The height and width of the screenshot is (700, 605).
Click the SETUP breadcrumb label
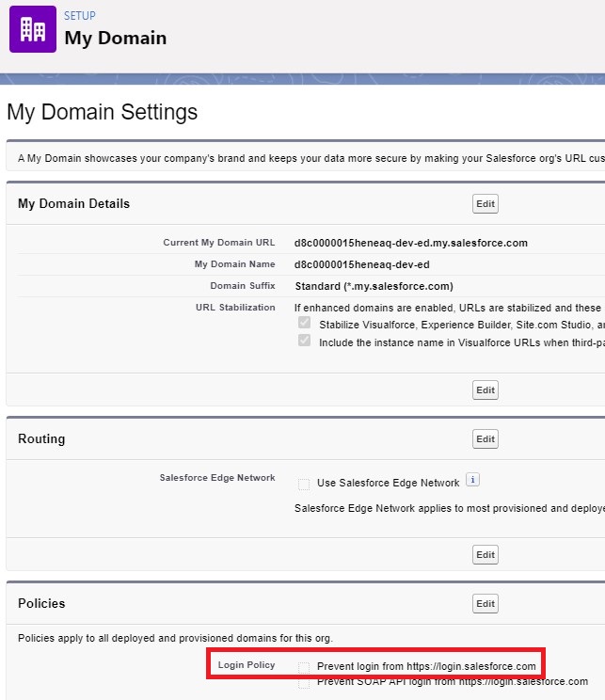tap(79, 16)
